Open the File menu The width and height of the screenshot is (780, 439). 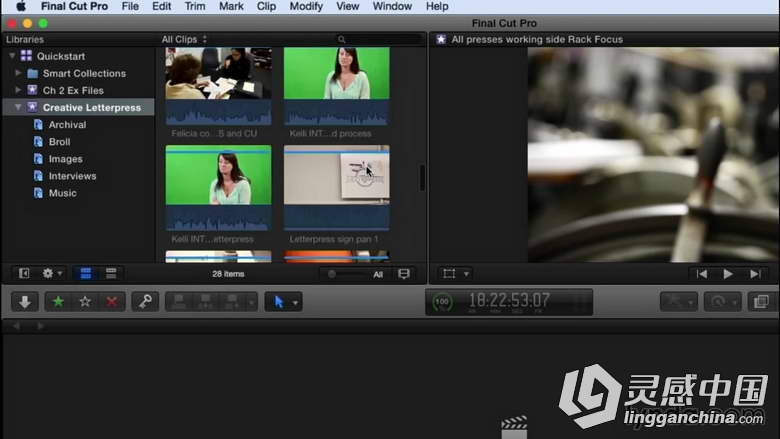[130, 6]
